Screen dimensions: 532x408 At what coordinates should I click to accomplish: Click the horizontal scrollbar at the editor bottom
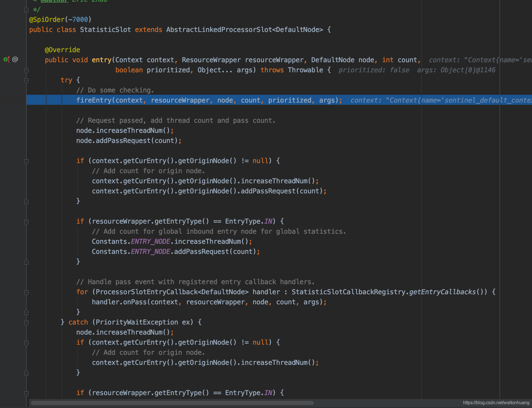click(172, 403)
